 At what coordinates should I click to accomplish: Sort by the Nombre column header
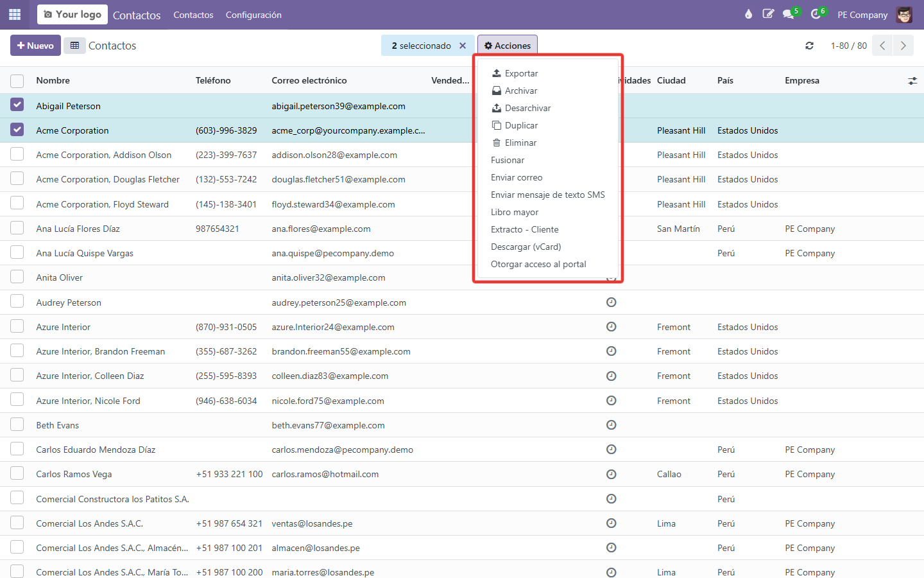coord(53,81)
